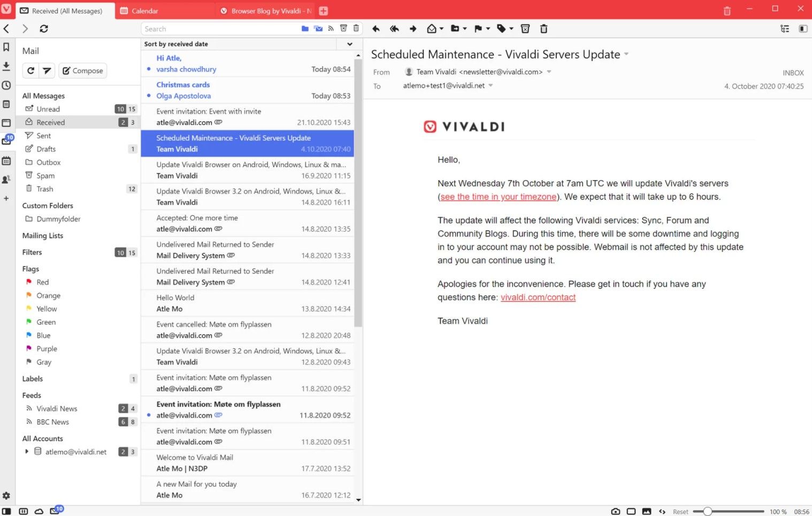Toggle show feeds filter in search field

(x=331, y=29)
